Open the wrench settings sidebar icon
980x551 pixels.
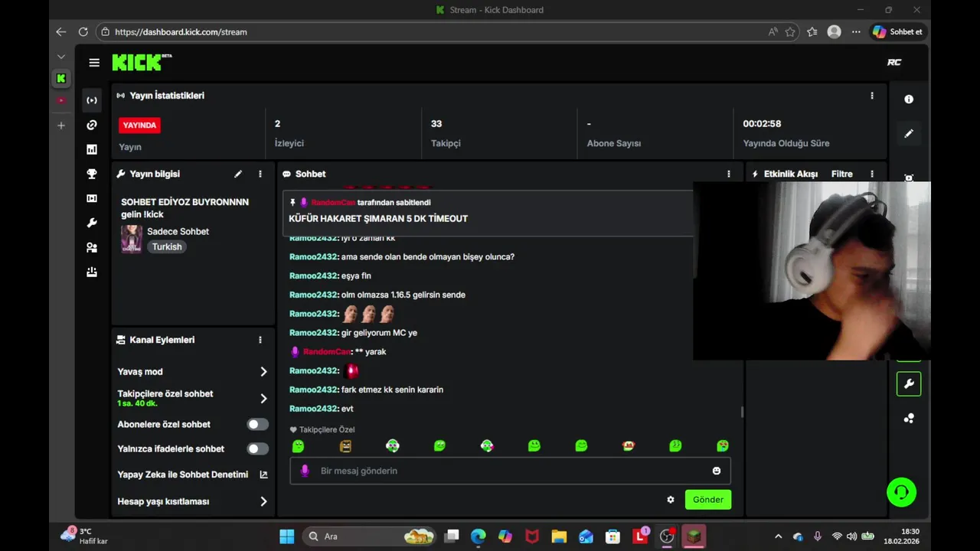tap(92, 223)
